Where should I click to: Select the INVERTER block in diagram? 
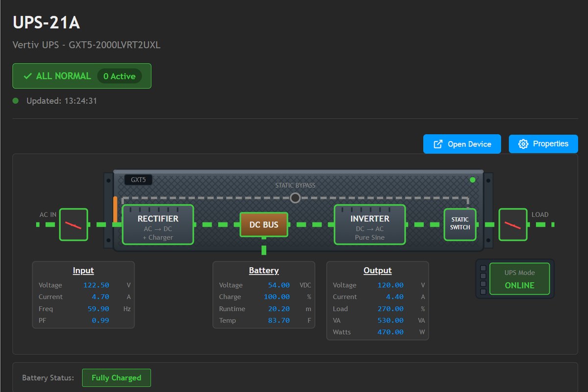click(370, 224)
